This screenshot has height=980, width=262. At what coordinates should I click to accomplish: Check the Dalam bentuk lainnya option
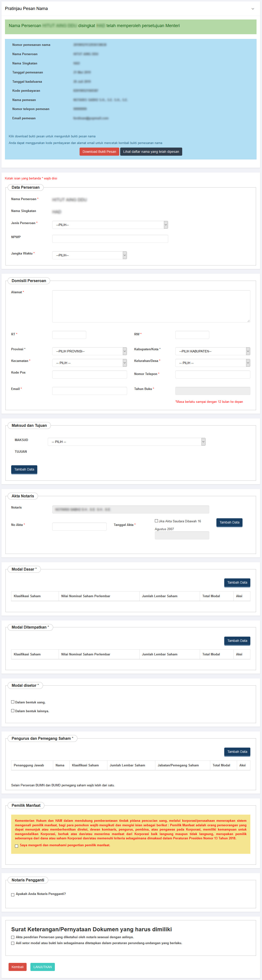13,711
